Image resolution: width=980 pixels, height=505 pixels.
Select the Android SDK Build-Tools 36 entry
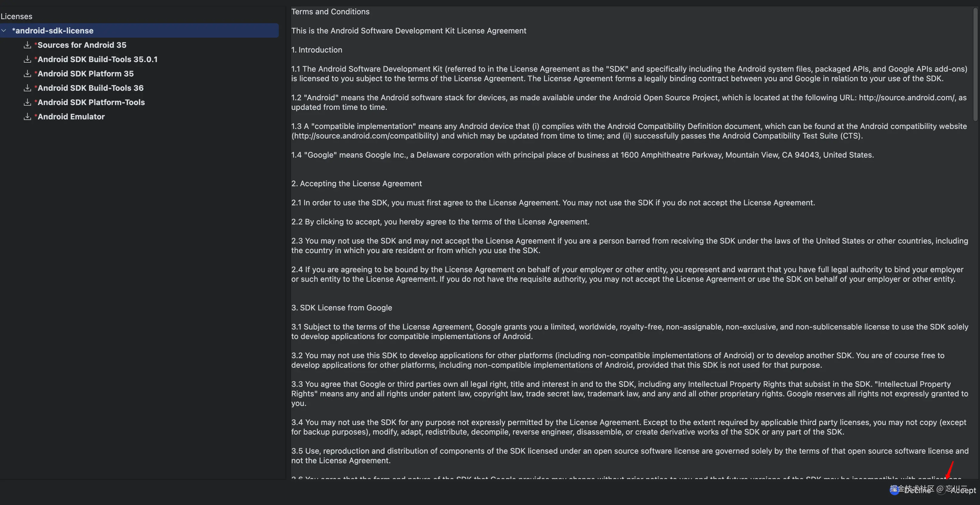90,88
